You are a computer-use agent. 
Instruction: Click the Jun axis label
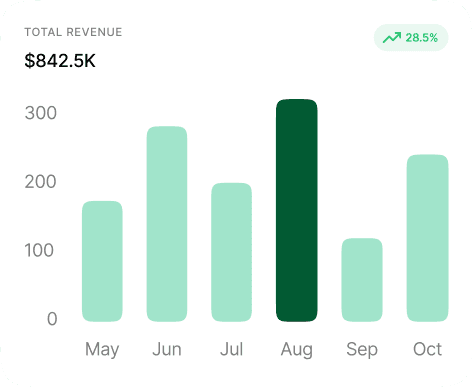167,349
